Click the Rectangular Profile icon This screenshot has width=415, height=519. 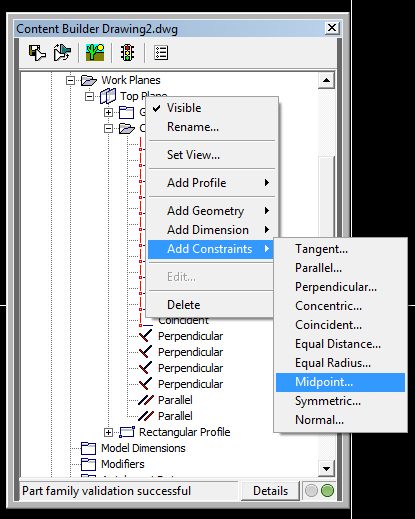tap(127, 432)
